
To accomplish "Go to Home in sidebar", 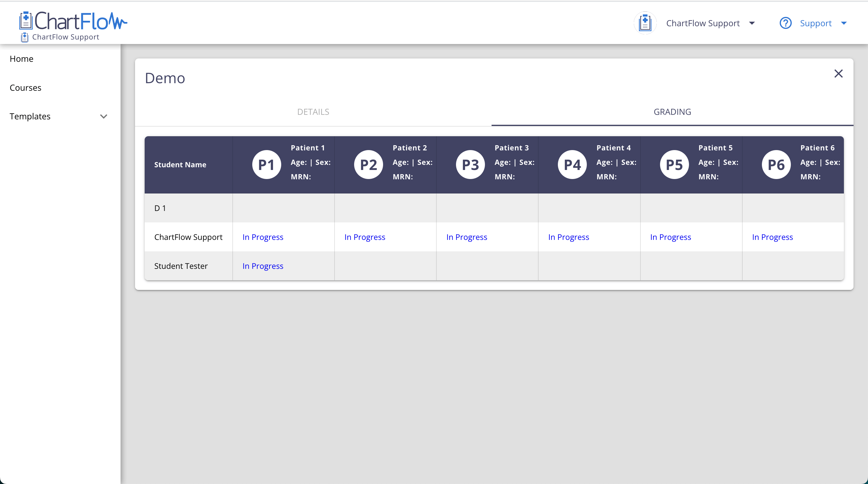I will [x=22, y=59].
